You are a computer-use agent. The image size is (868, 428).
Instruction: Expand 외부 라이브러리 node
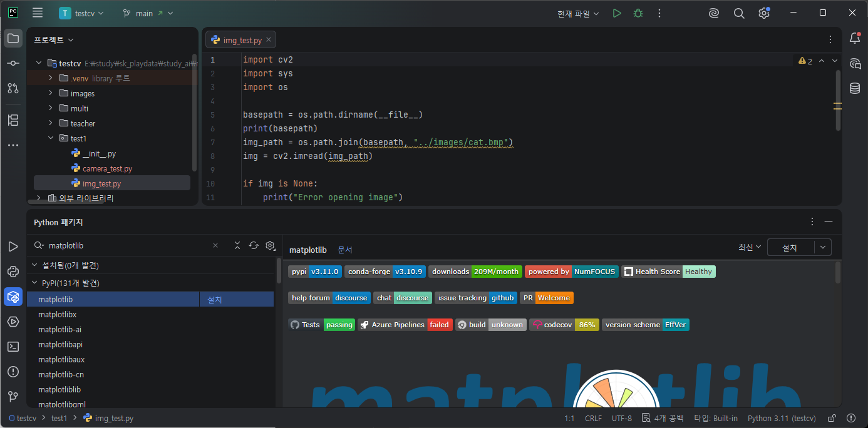tap(39, 198)
